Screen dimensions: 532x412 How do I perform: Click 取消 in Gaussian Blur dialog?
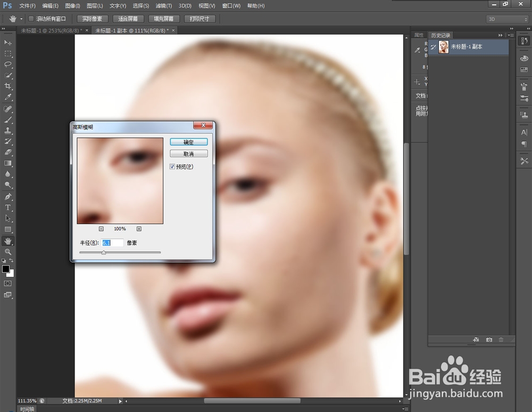[189, 154]
